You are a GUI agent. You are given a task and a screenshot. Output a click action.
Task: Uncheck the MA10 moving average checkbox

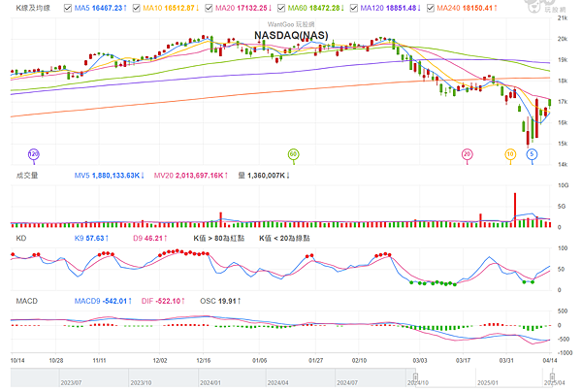(x=136, y=8)
